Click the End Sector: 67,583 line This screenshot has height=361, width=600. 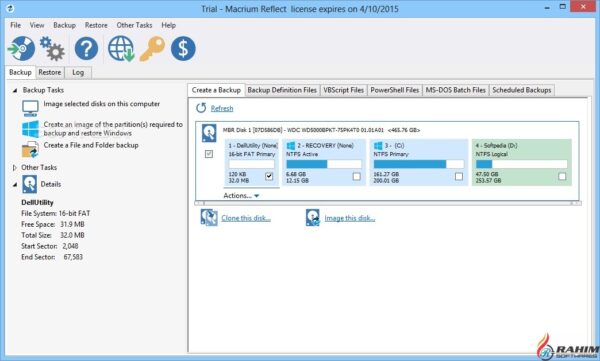coord(52,257)
